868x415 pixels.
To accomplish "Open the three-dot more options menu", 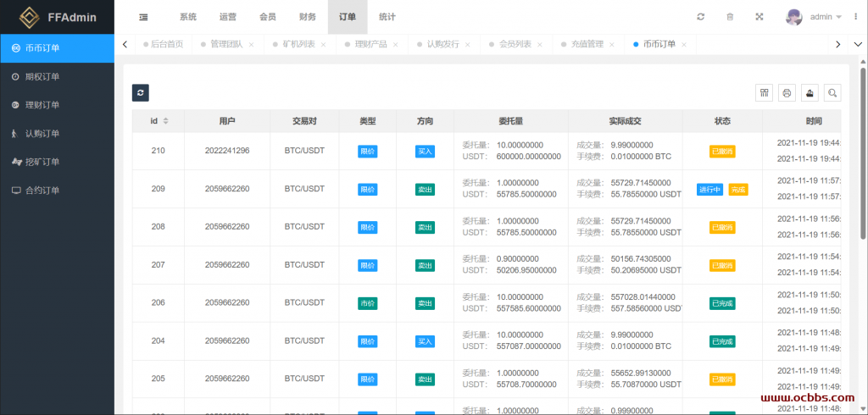I will [856, 17].
